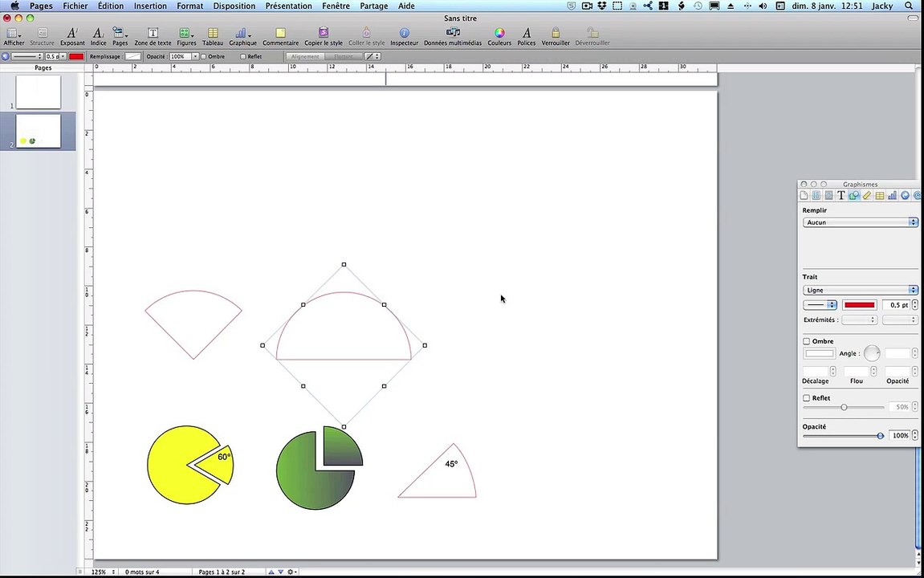The width and height of the screenshot is (924, 578).
Task: Open the Wrap inspector pane icon
Action: 828,196
